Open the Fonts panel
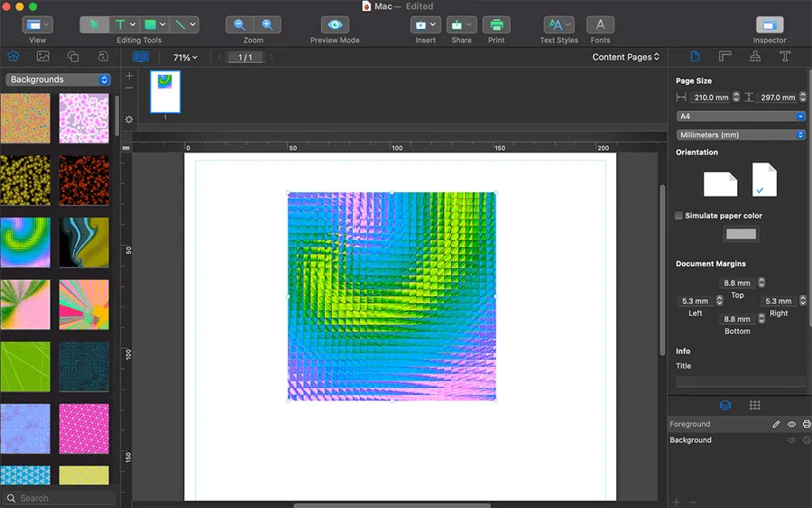 click(600, 25)
